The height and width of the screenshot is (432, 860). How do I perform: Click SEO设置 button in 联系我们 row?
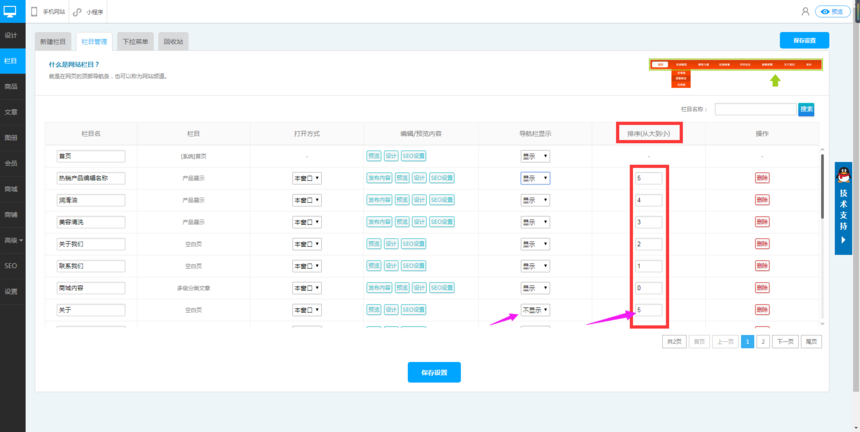coord(414,266)
